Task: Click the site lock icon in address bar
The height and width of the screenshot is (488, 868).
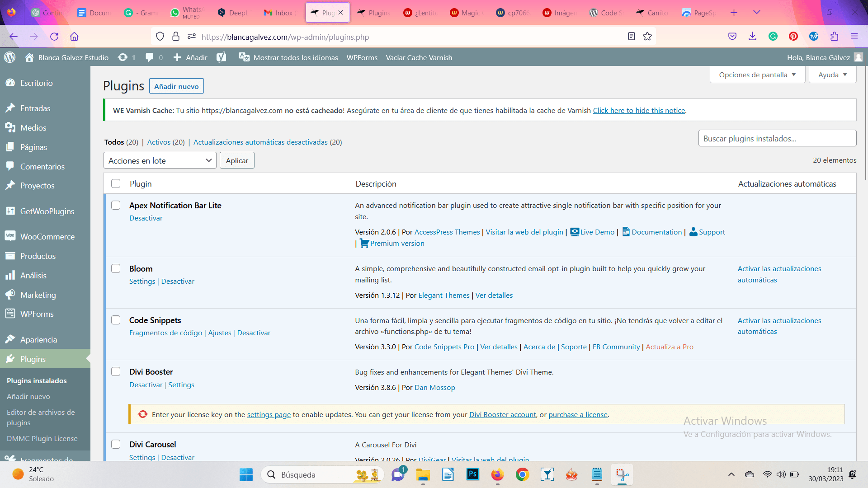Action: pos(176,37)
